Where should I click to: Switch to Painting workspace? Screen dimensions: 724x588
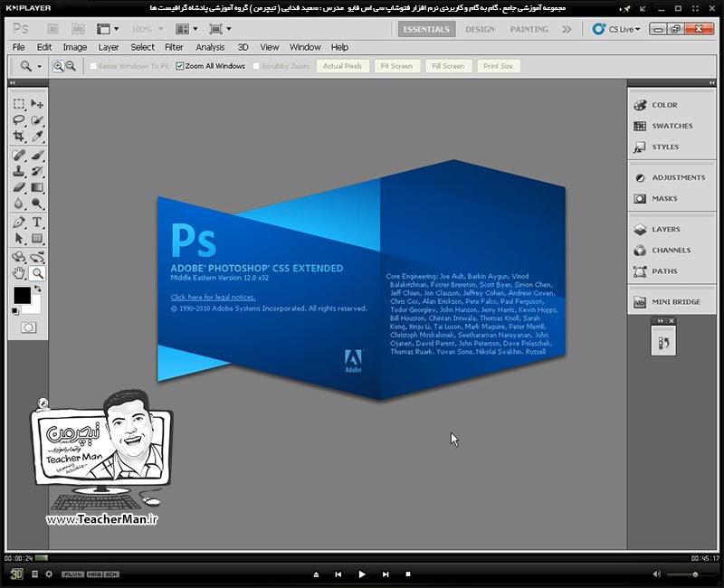coord(529,29)
